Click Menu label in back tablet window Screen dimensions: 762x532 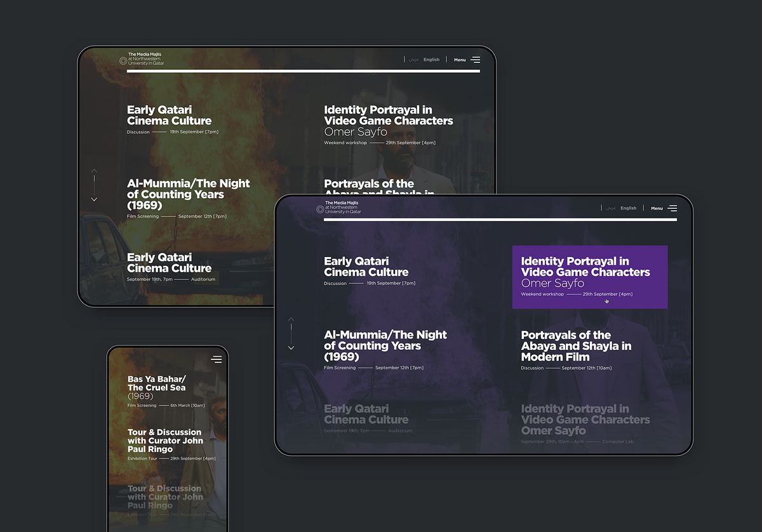(460, 60)
